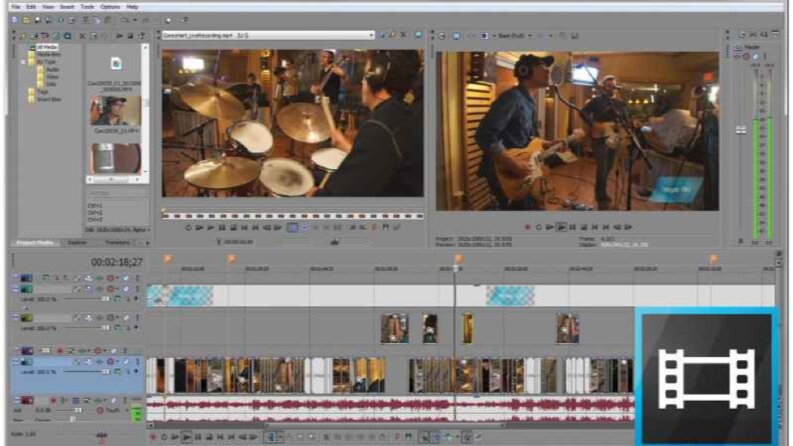Click the Preview on External Monitor icon
Image resolution: width=793 pixels, height=446 pixels.
click(456, 36)
